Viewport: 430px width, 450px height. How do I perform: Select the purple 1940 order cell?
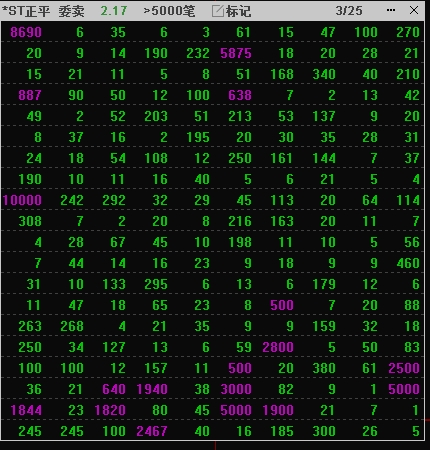click(x=152, y=389)
